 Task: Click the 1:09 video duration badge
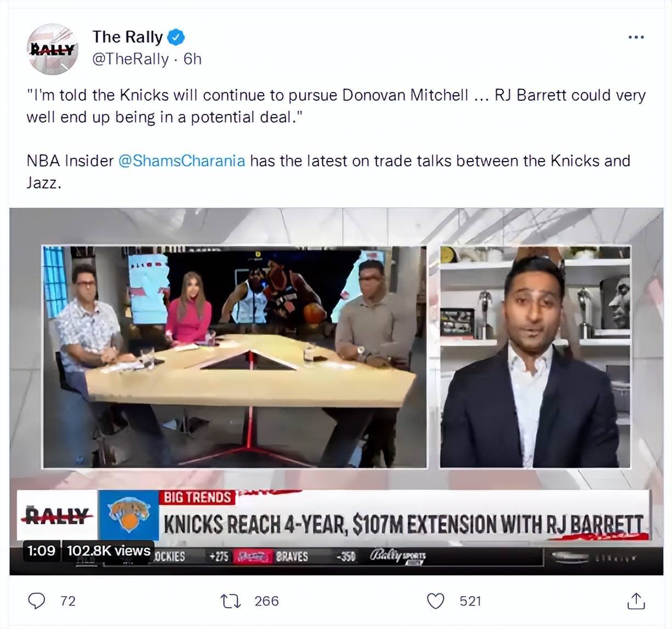point(42,551)
